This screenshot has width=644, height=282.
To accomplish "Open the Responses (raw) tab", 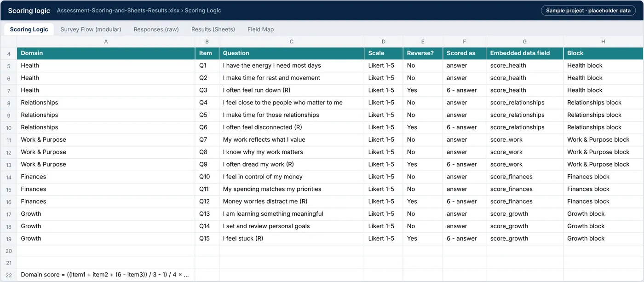I will tap(156, 29).
